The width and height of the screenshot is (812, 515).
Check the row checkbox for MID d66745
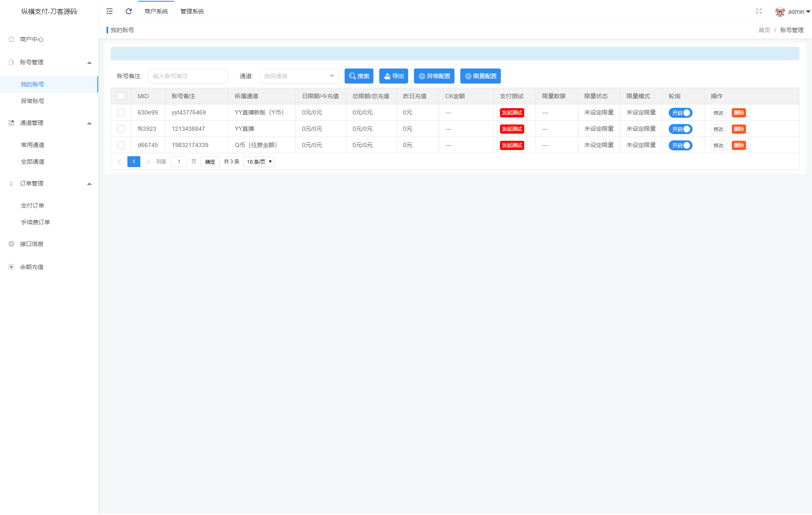pos(121,145)
